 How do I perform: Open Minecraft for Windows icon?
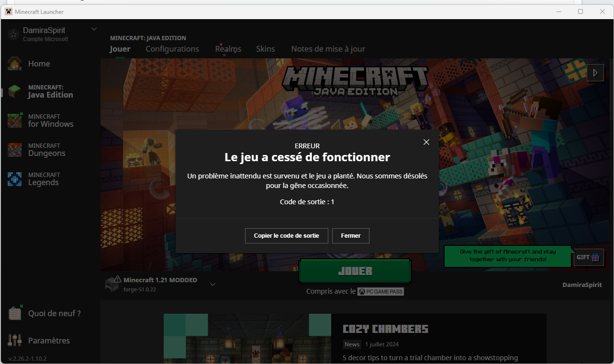14,121
